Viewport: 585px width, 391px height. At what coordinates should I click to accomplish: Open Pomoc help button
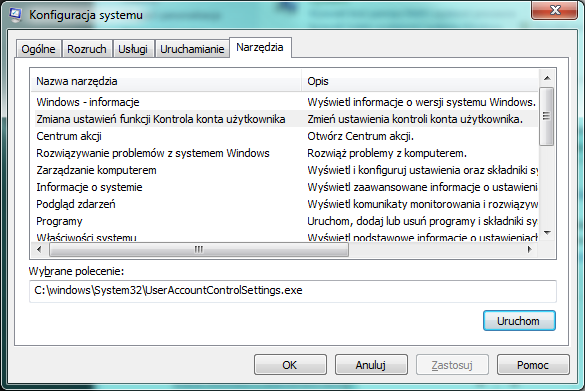click(533, 365)
